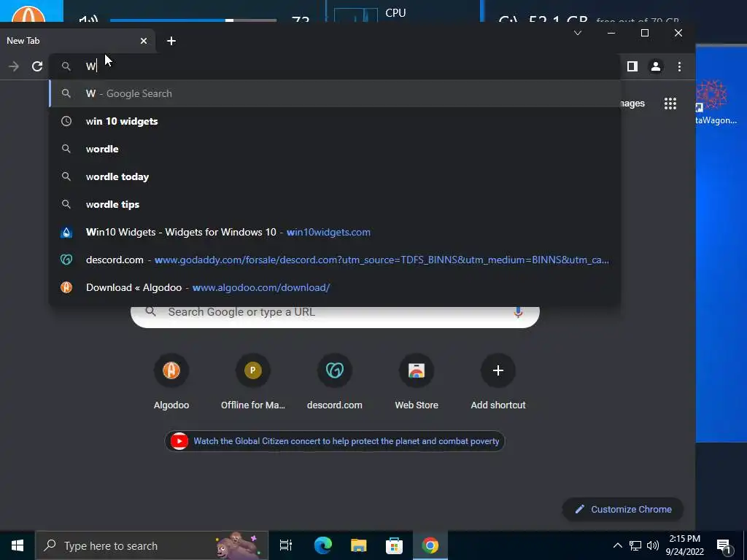Open the clock showing 2:15 PM
The image size is (747, 560).
[x=684, y=545]
